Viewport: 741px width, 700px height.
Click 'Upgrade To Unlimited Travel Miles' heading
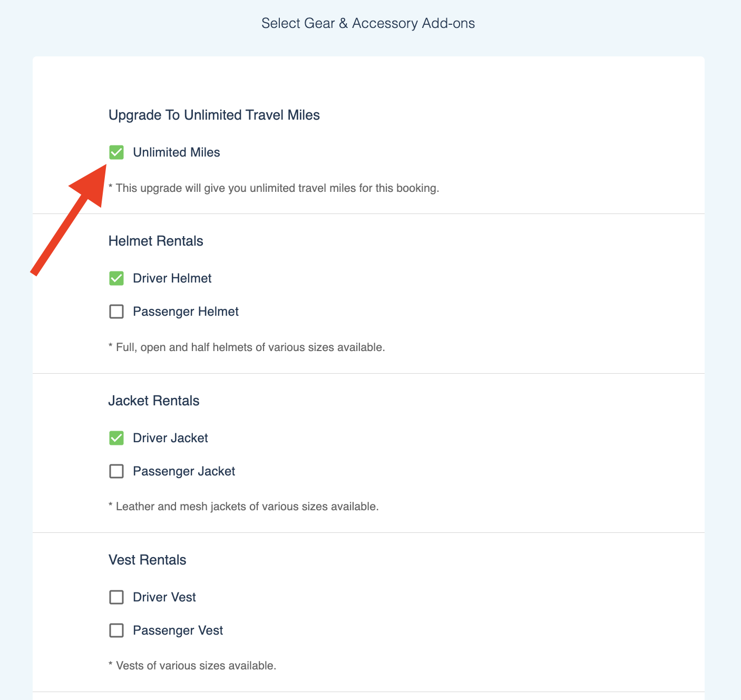click(x=214, y=115)
